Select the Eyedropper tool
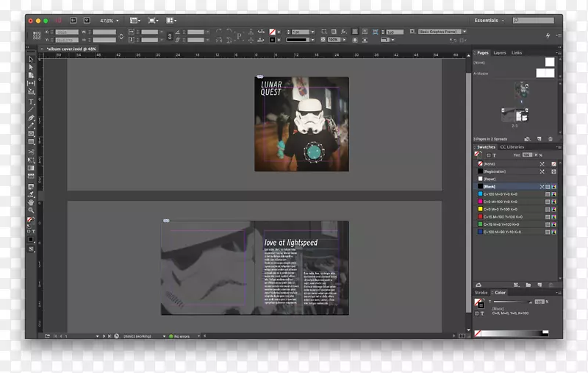This screenshot has height=373, width=588. click(x=31, y=194)
